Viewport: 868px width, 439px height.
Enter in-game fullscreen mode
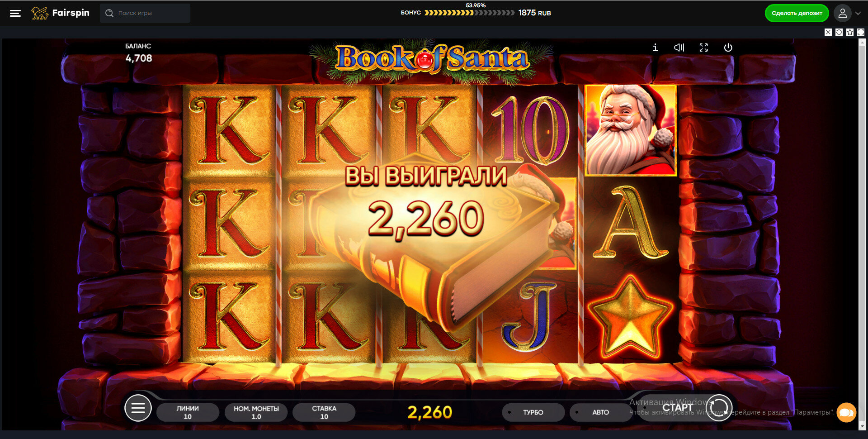[703, 48]
